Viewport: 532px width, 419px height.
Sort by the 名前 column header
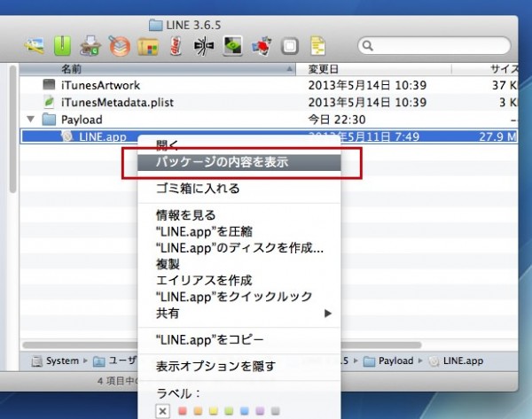158,69
